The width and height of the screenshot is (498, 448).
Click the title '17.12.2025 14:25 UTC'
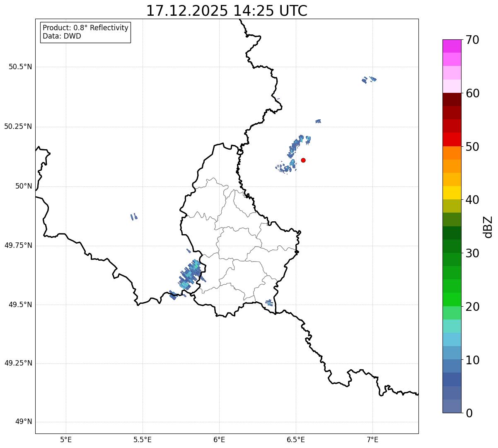(x=227, y=11)
